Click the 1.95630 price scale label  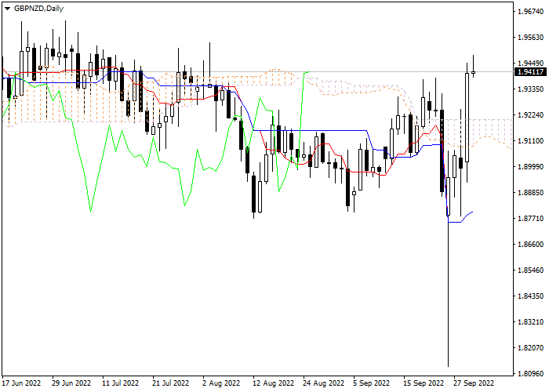pyautogui.click(x=530, y=38)
